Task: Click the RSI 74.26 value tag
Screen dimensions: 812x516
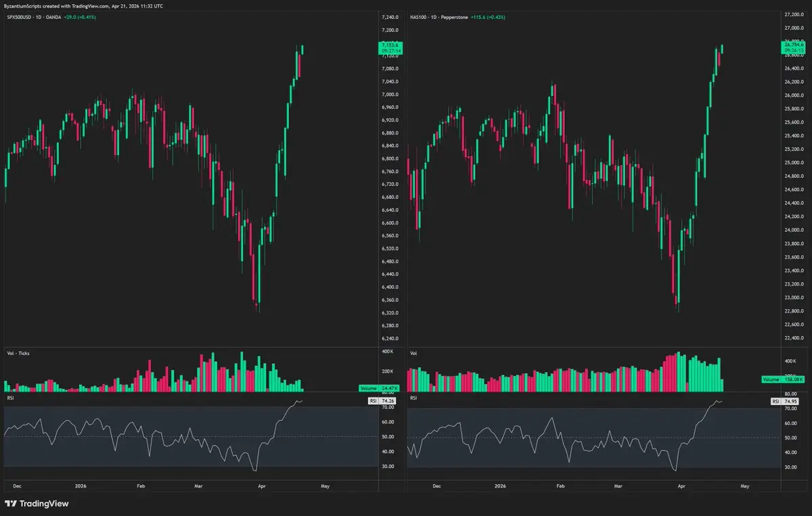Action: [382, 401]
